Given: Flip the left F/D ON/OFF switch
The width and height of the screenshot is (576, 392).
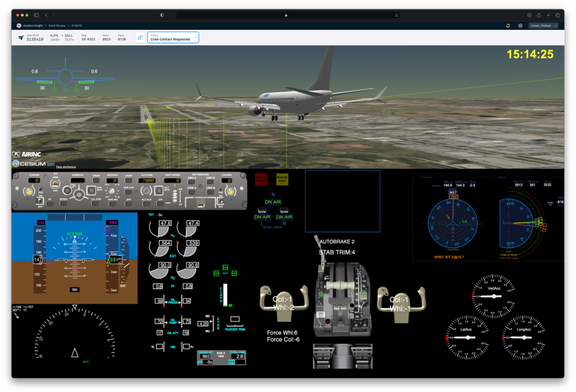Looking at the screenshot, I should pos(40,200).
